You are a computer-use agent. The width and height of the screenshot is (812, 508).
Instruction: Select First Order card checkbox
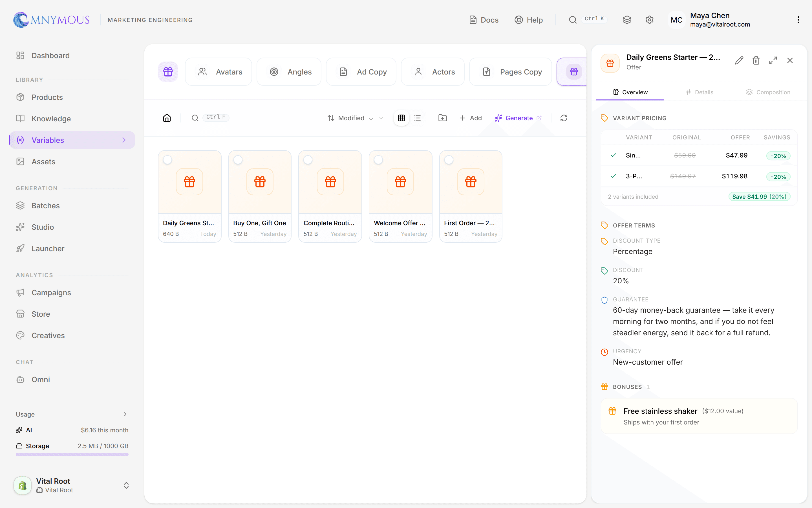pyautogui.click(x=449, y=160)
